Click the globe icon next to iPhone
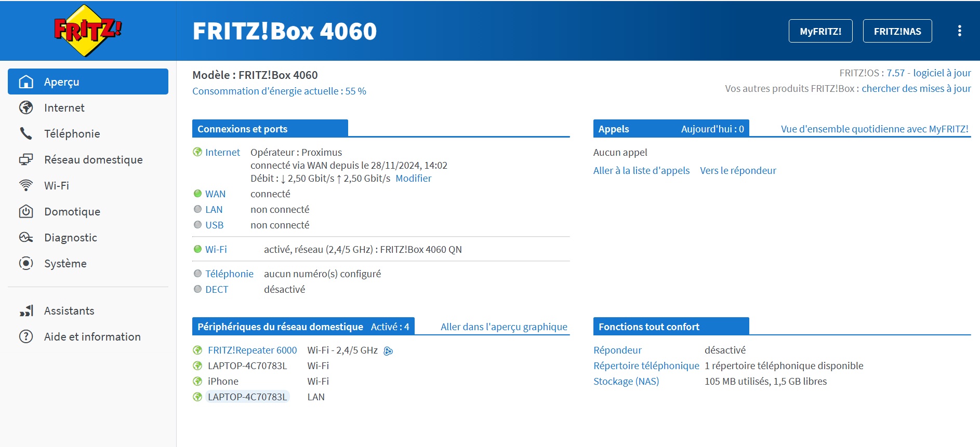 (x=197, y=381)
